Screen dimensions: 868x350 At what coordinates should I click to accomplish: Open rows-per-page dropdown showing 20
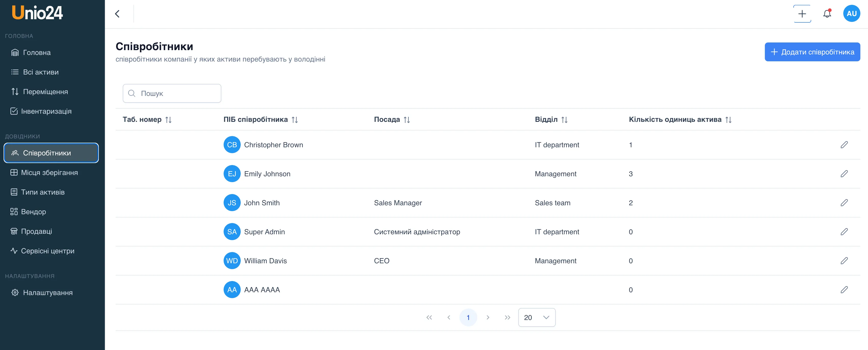(x=536, y=317)
